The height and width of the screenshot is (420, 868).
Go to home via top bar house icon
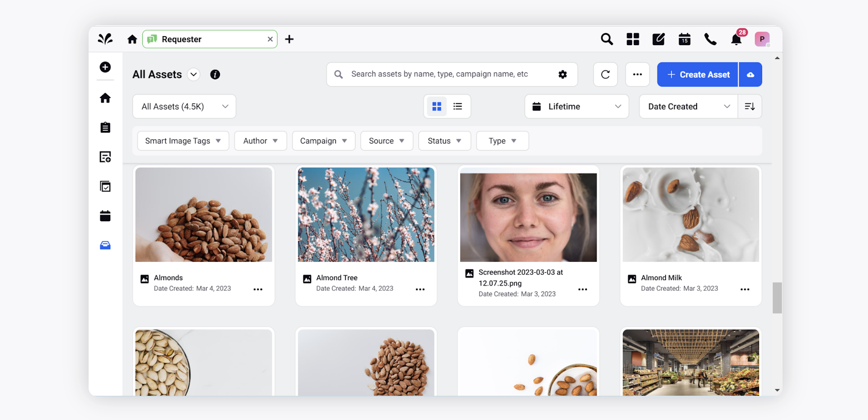tap(132, 39)
